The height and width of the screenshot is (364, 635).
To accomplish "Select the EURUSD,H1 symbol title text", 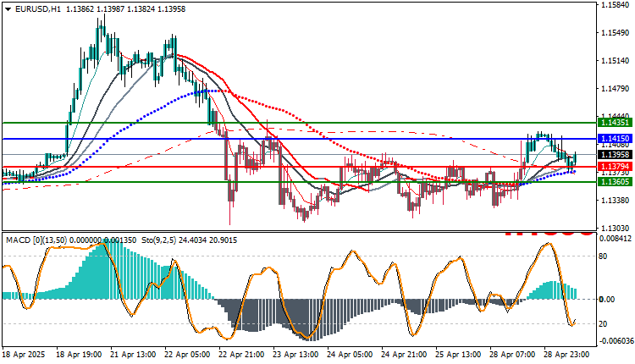I will click(x=37, y=9).
